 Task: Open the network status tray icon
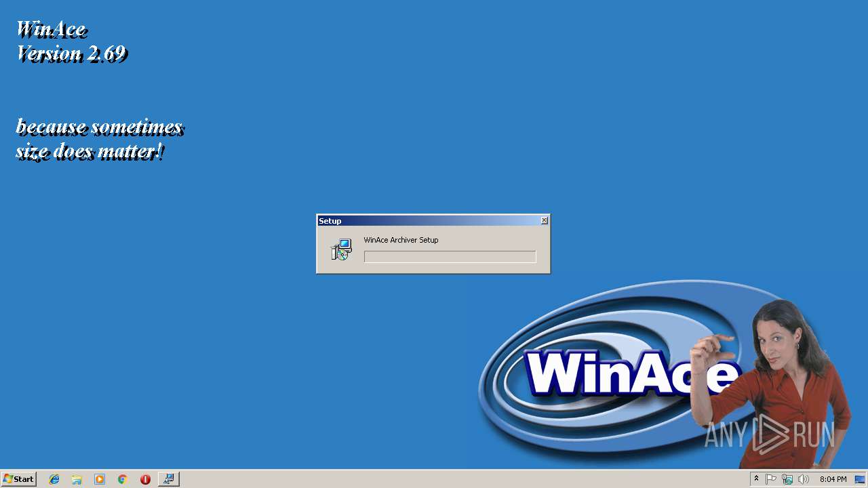[x=787, y=479]
